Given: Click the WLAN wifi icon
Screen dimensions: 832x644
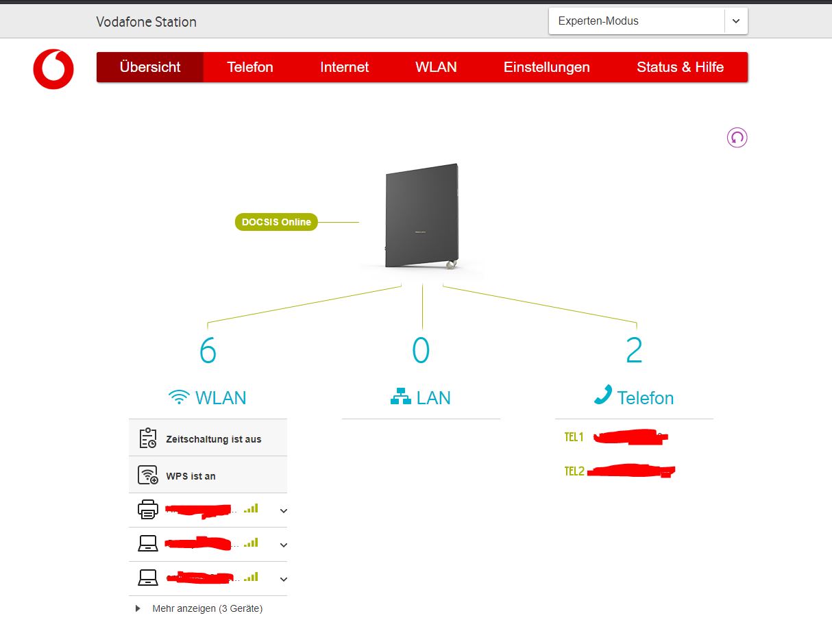Looking at the screenshot, I should coord(179,397).
